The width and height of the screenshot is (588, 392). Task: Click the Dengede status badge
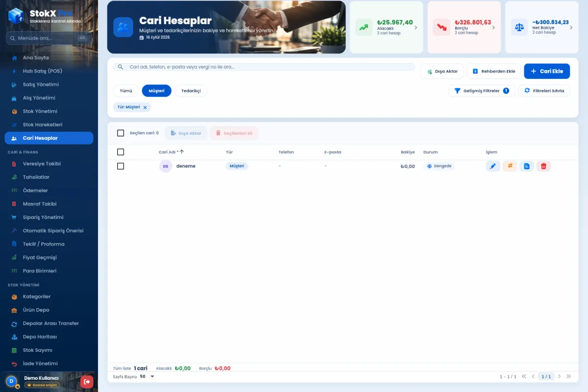point(439,166)
